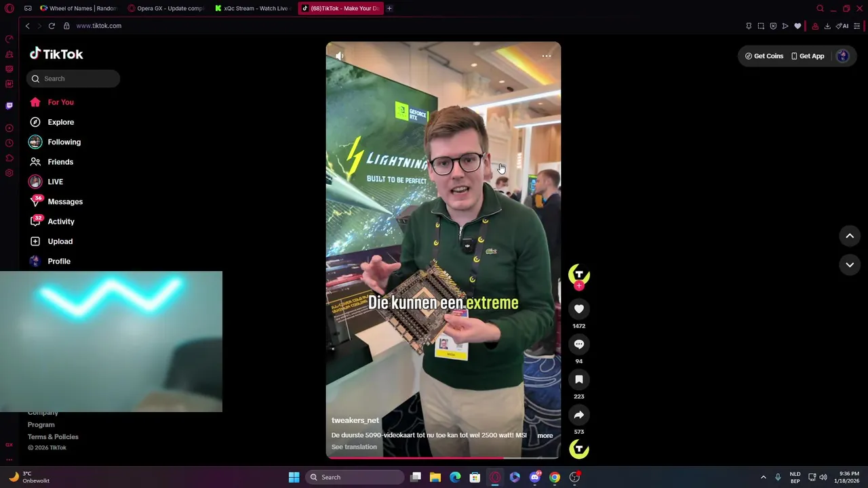Viewport: 868px width, 488px height.
Task: Open the Opera AI assistant button
Action: 842,26
